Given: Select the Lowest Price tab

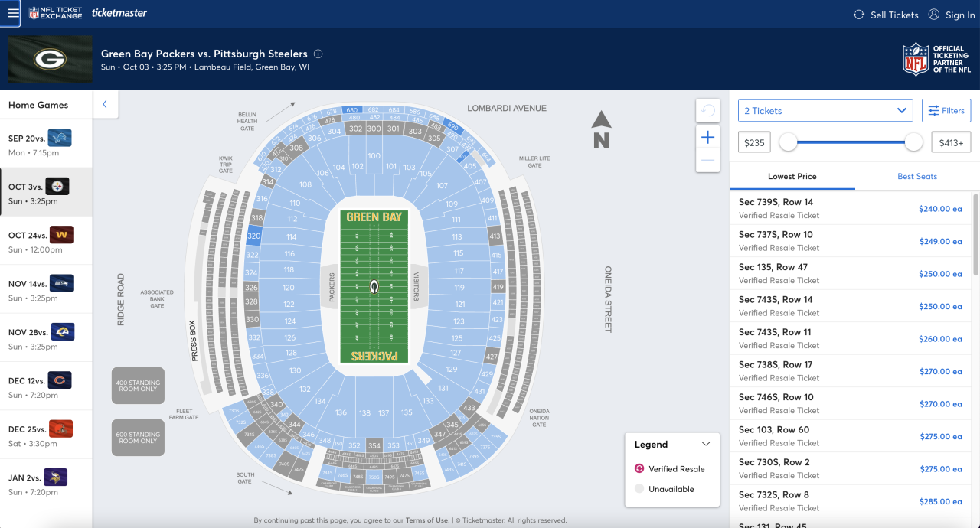Looking at the screenshot, I should click(x=792, y=176).
